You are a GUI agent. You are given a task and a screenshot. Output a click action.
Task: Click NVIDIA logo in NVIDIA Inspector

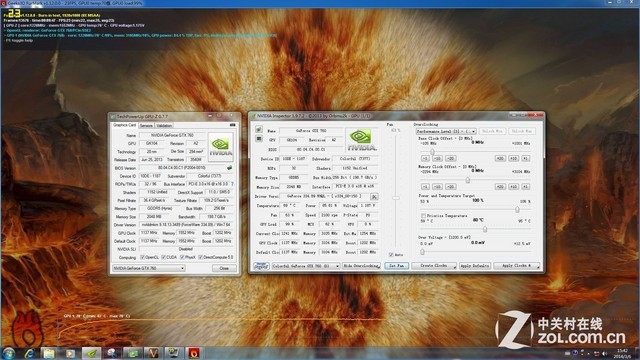click(361, 140)
